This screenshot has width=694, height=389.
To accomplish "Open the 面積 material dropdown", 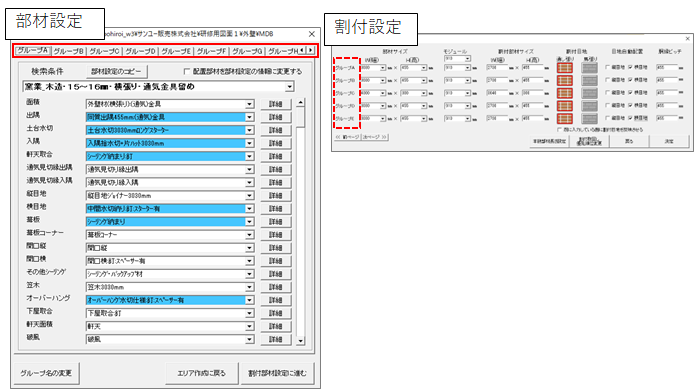I will coord(250,104).
